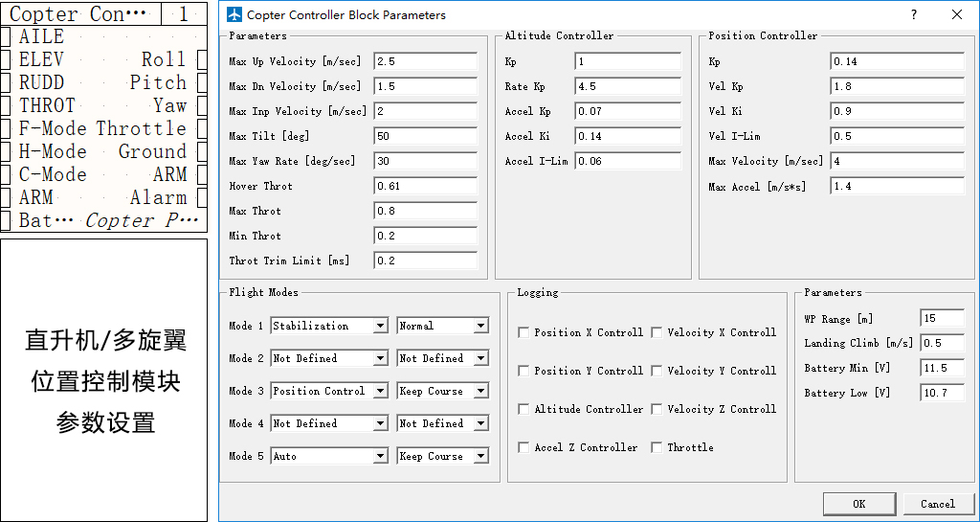Toggle Velocity Z Controller logging checkbox

coord(657,409)
